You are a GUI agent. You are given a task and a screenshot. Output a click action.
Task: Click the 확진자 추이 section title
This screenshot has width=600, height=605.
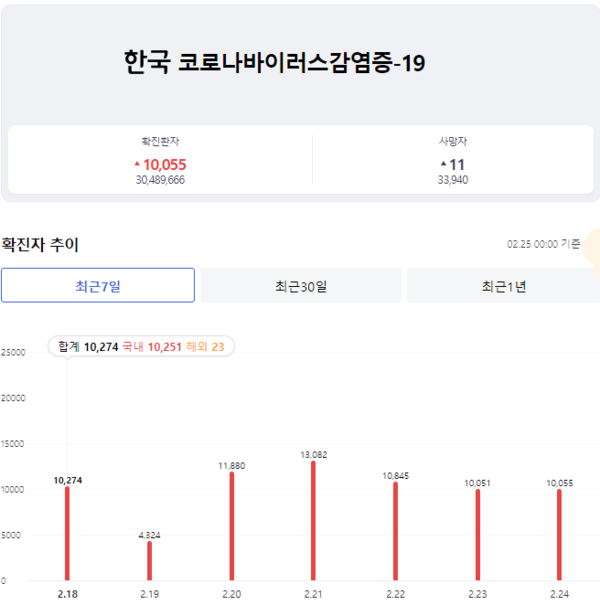coord(40,245)
